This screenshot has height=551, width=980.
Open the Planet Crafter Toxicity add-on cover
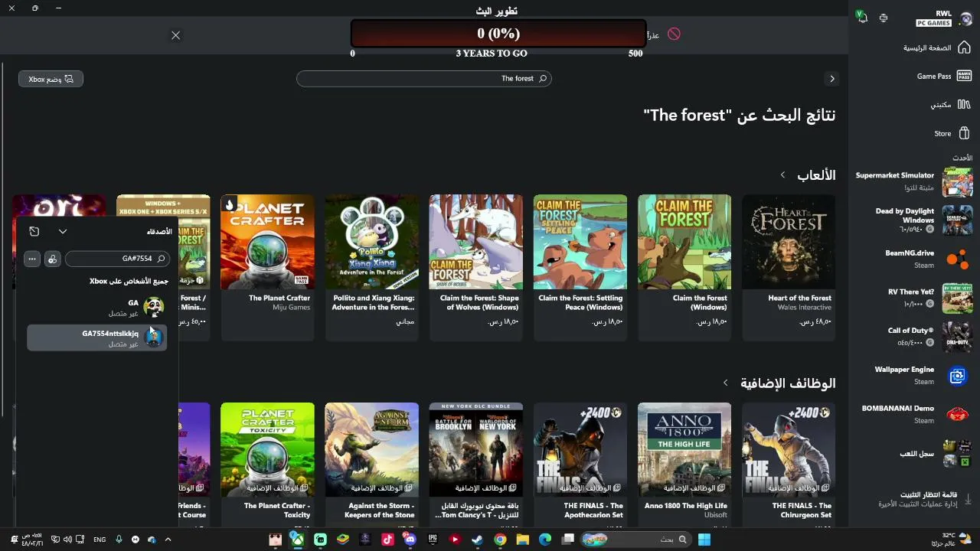point(268,449)
